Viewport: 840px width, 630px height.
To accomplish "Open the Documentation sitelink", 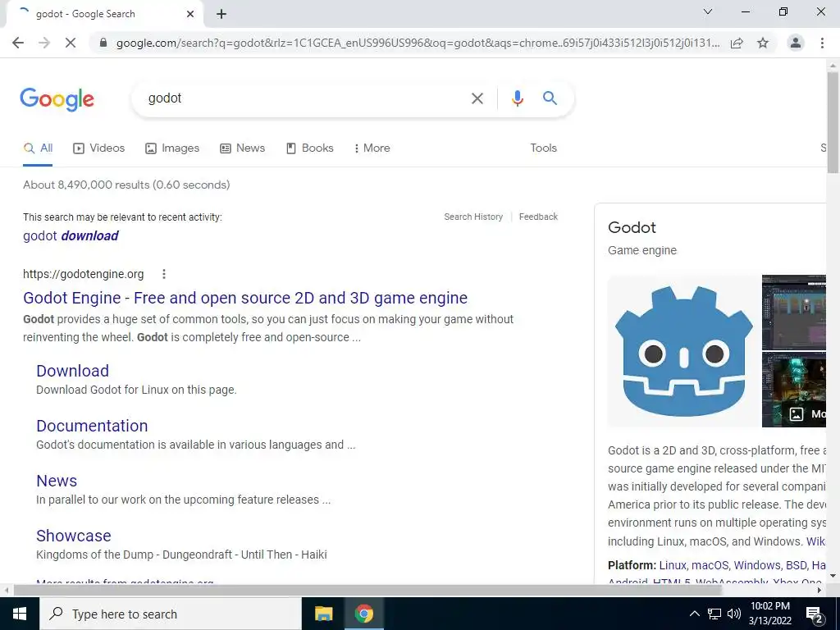I will click(x=92, y=426).
